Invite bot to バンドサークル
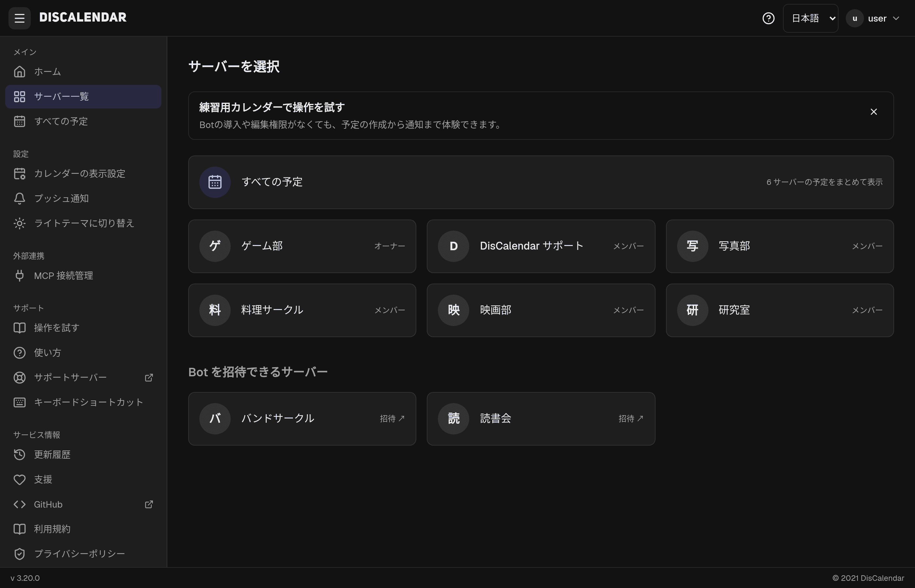 tap(302, 419)
